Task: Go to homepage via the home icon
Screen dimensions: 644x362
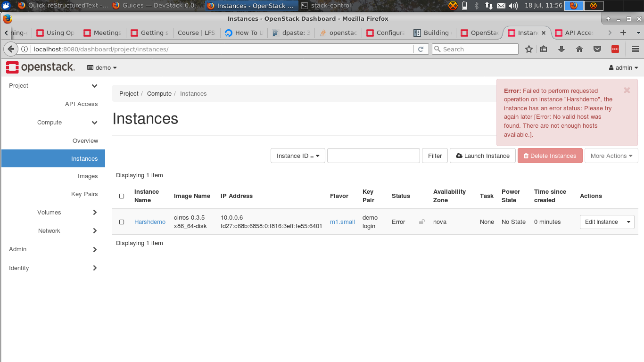Action: 579,49
